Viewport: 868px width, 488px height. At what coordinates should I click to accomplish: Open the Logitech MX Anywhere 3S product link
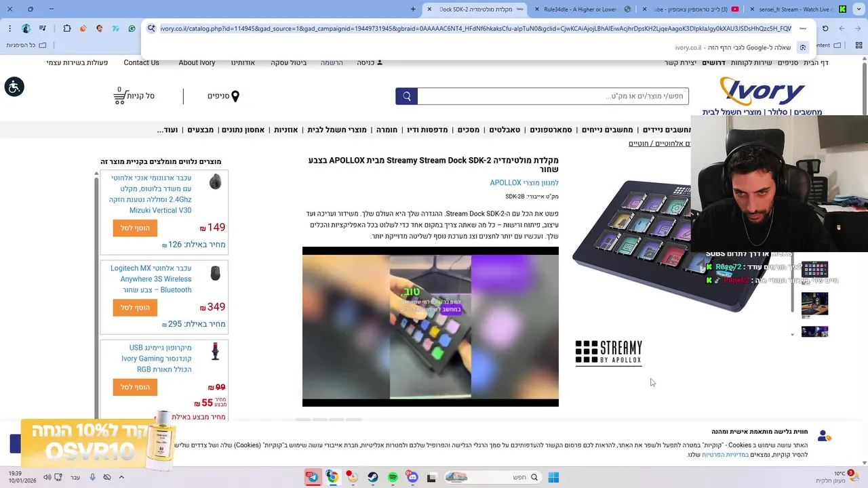(151, 279)
